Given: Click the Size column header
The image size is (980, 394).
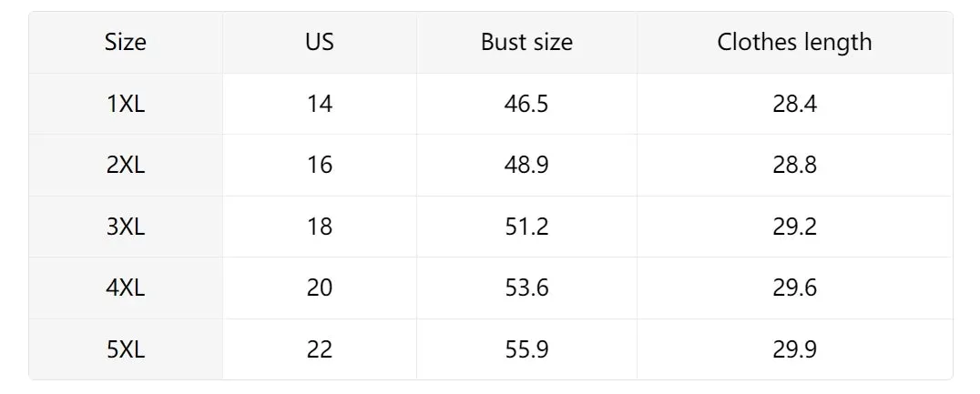Looking at the screenshot, I should click(x=126, y=42).
